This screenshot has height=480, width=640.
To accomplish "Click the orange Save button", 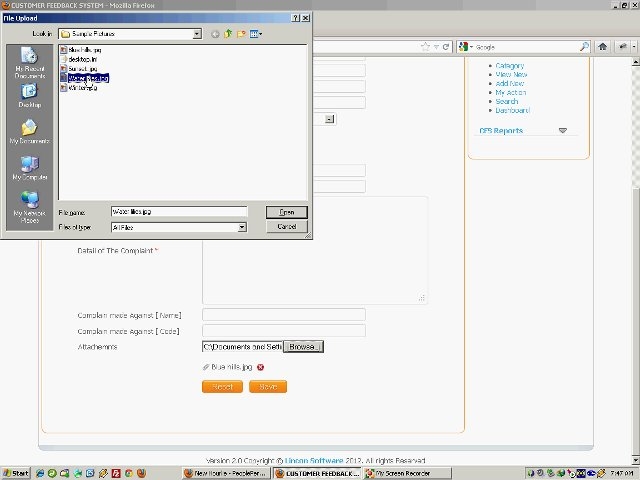I will 268,387.
